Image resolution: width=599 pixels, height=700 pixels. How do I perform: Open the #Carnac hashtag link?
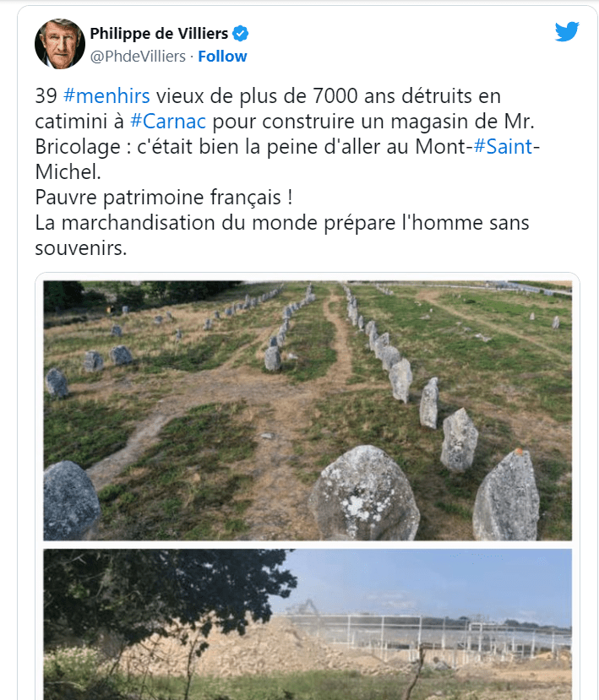pyautogui.click(x=168, y=120)
